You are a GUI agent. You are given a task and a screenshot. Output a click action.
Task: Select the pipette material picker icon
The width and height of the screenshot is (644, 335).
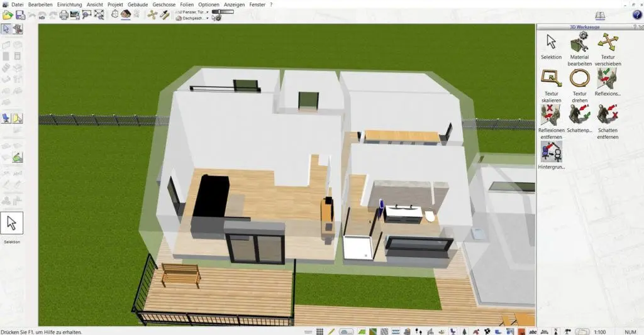(x=164, y=15)
